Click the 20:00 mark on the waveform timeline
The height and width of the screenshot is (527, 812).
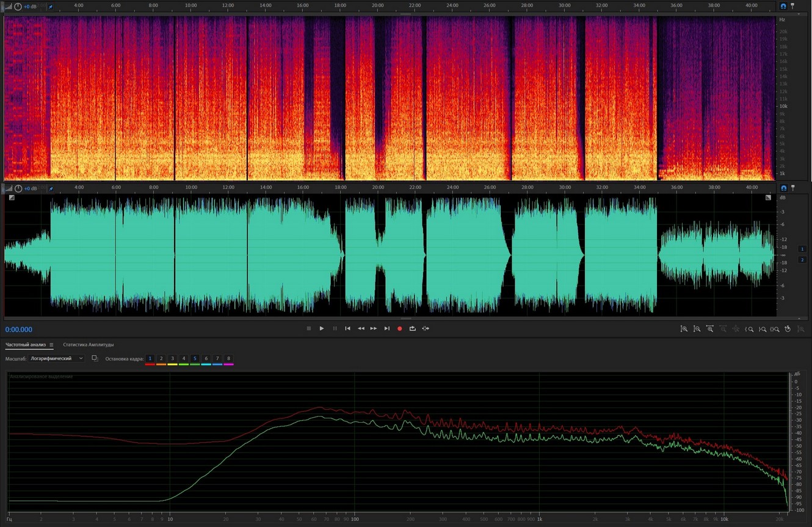pyautogui.click(x=378, y=188)
